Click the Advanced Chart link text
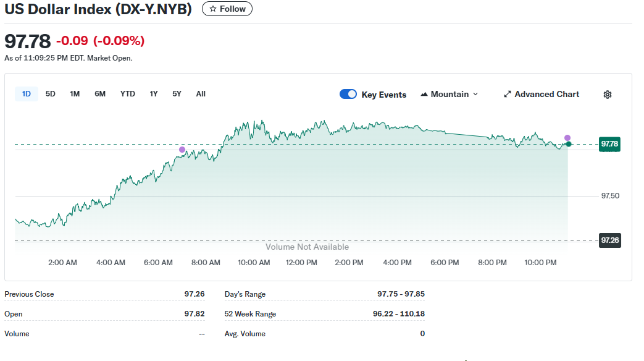The height and width of the screenshot is (361, 644). (x=546, y=94)
